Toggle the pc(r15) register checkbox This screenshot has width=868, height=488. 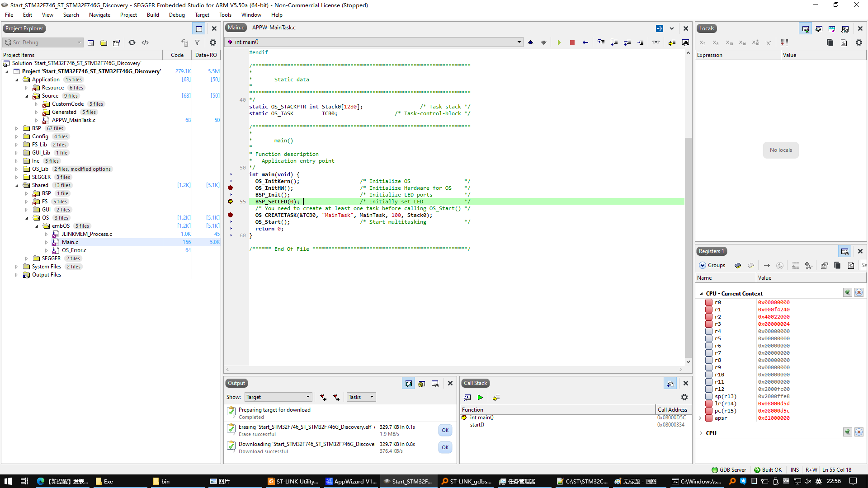pyautogui.click(x=709, y=411)
